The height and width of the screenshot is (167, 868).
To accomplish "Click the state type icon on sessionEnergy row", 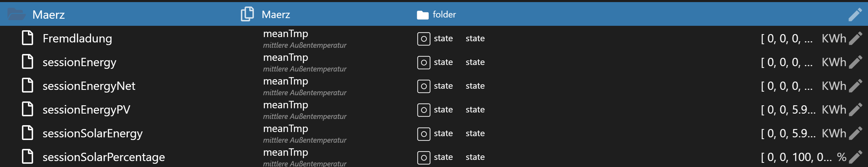I will click(424, 62).
